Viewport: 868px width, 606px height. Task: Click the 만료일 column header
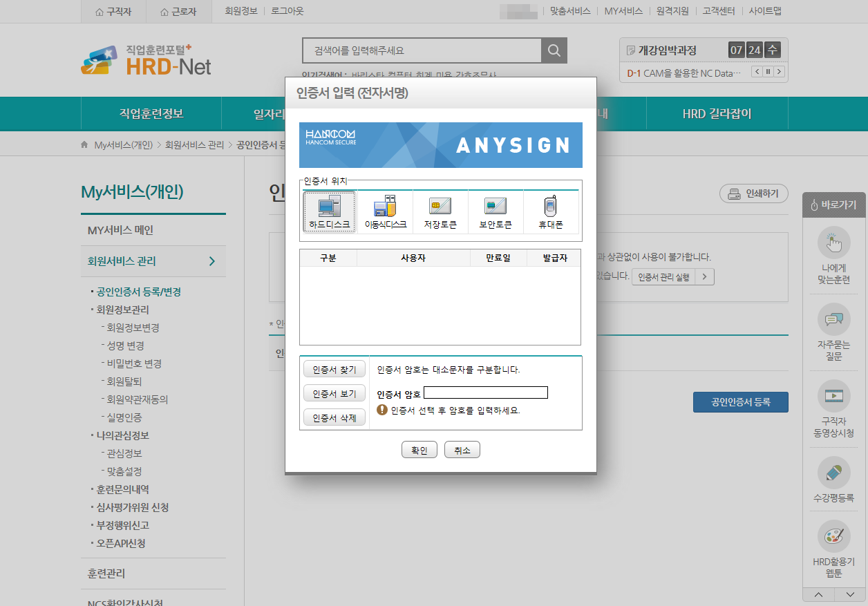click(x=498, y=258)
